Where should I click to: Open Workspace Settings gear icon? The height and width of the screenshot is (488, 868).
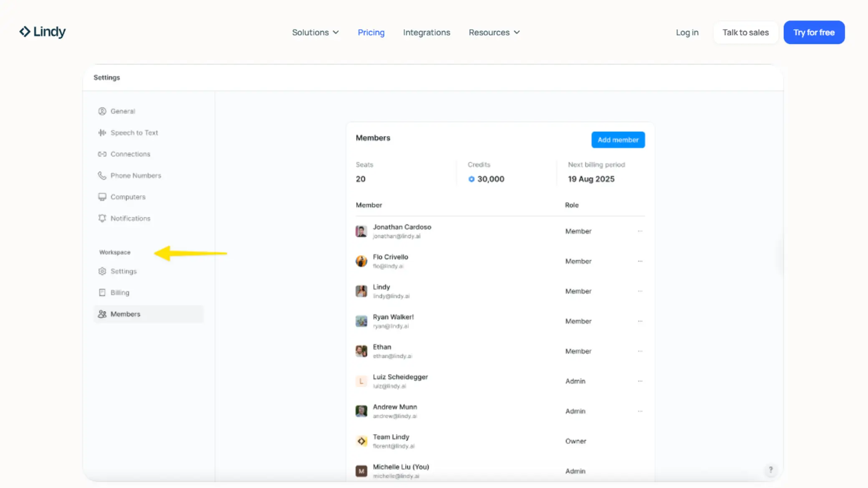pos(102,271)
